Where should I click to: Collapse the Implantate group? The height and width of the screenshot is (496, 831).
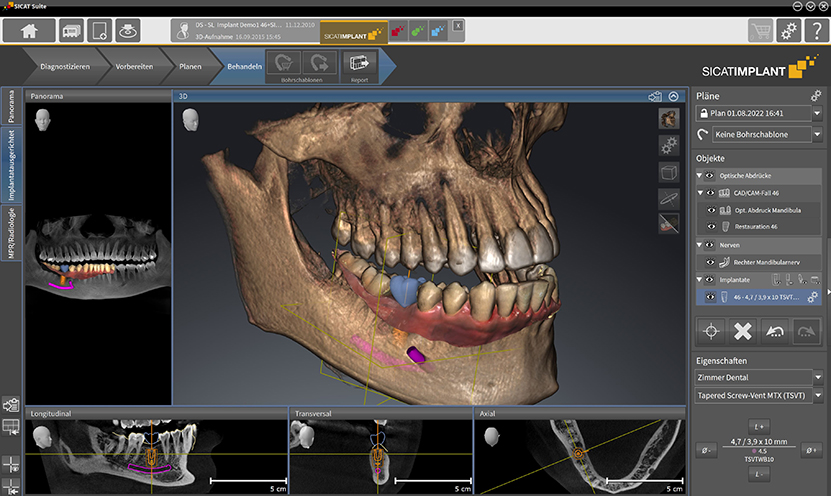tap(699, 279)
